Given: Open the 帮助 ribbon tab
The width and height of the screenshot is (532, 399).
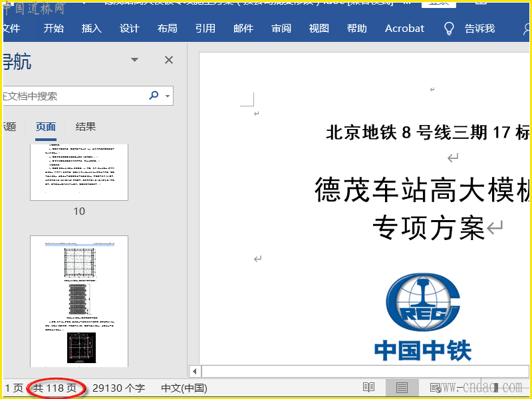Looking at the screenshot, I should pyautogui.click(x=357, y=28).
